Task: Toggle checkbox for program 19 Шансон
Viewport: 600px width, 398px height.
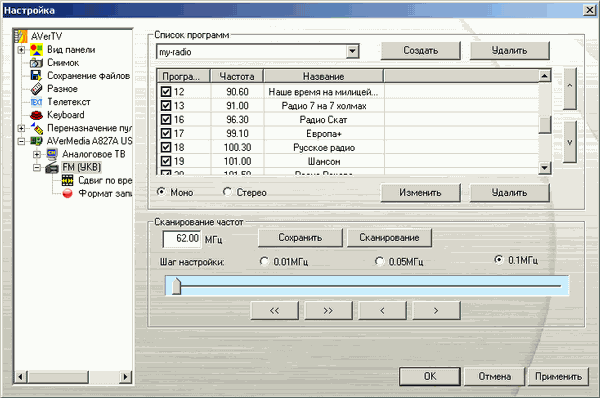Action: click(x=166, y=161)
